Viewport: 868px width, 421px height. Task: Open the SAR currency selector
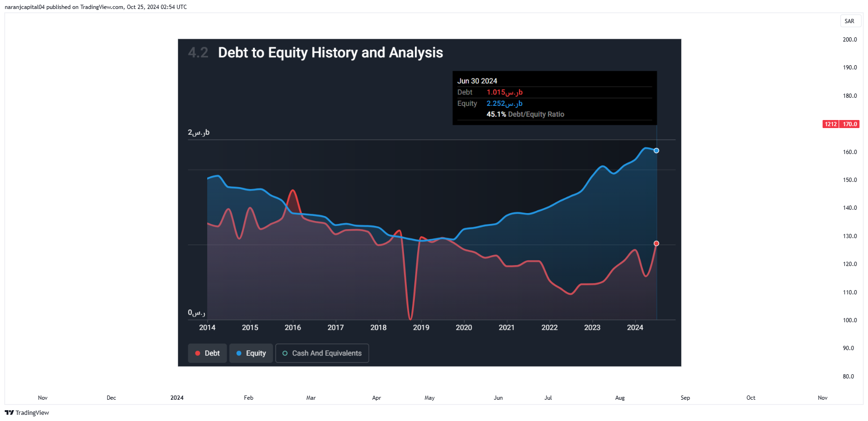[850, 21]
